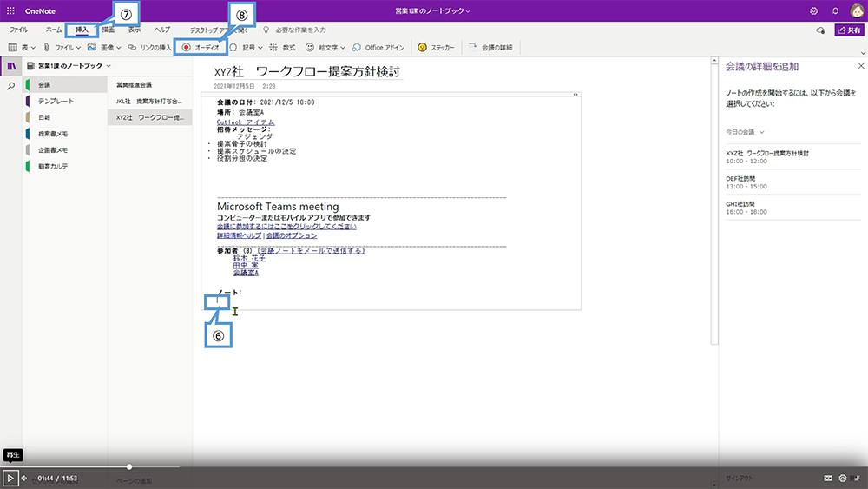Insert a table with the 表 icon

[13, 47]
